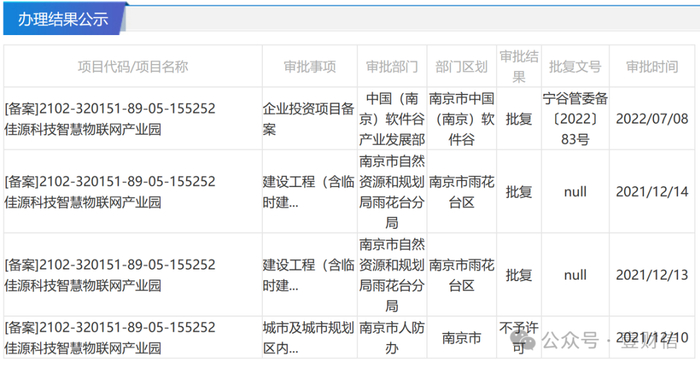Image resolution: width=700 pixels, height=368 pixels.
Task: Click 南京市自然资源和规划局雨花台分局 in the 2021/12/13 row
Action: click(392, 275)
